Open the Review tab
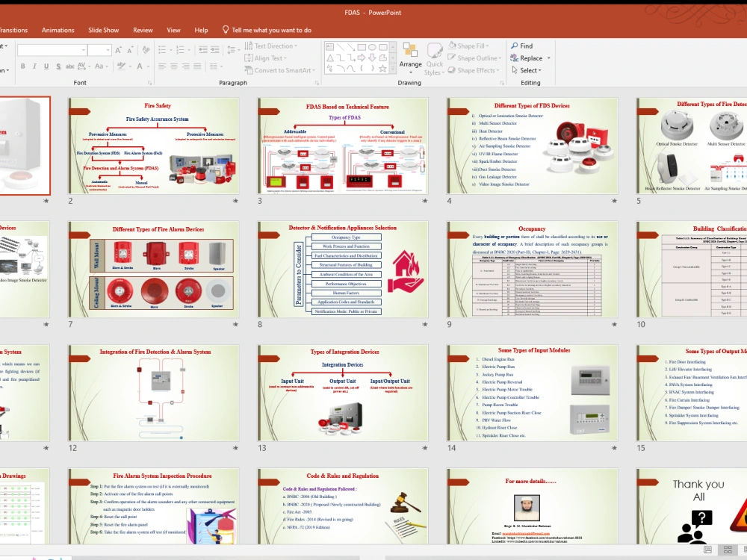 pos(143,30)
